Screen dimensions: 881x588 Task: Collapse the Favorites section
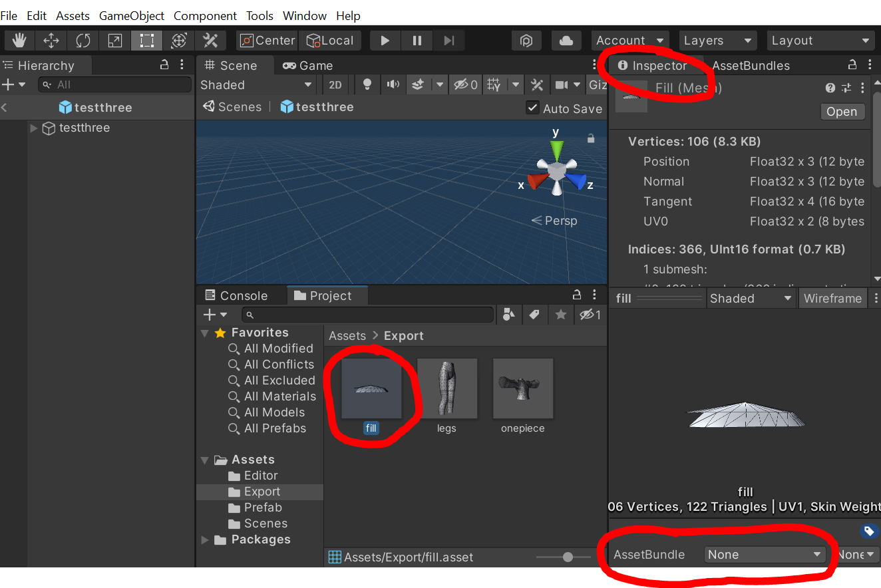(205, 333)
